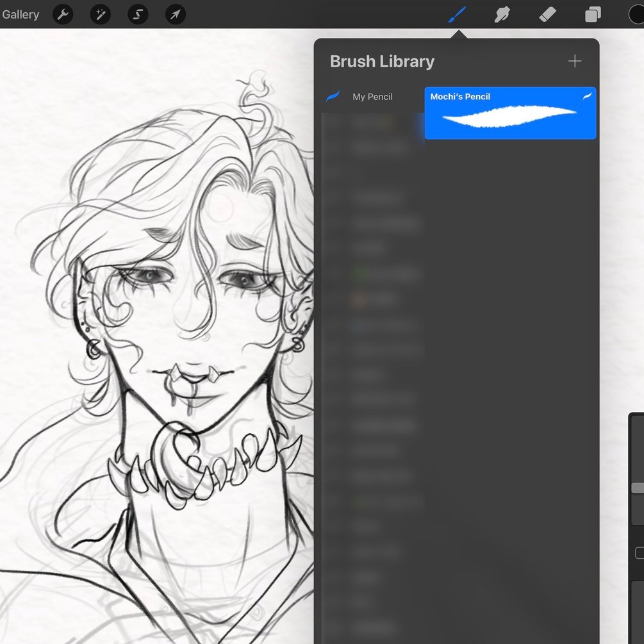Tap the Brush Library title
Image resolution: width=644 pixels, height=644 pixels.
coord(381,61)
